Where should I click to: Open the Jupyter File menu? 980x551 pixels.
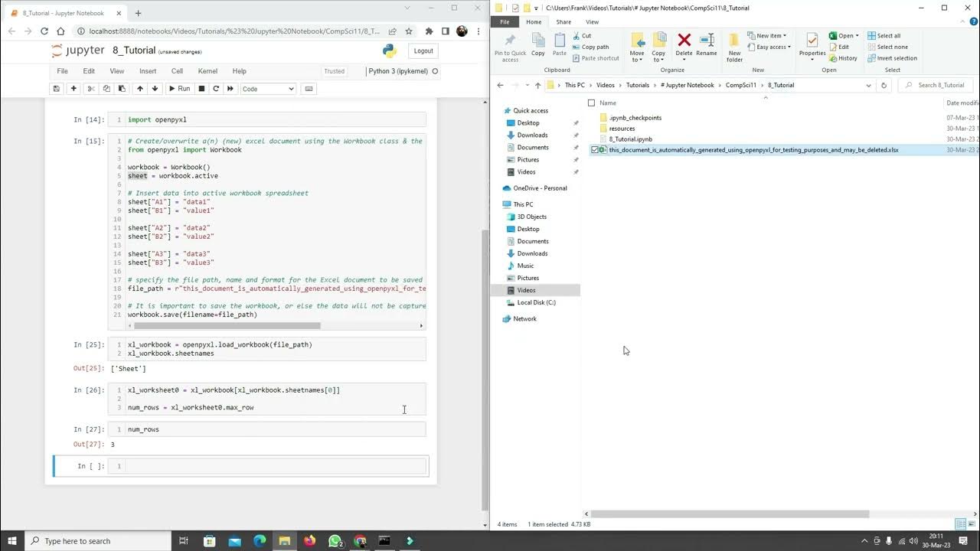tap(63, 71)
